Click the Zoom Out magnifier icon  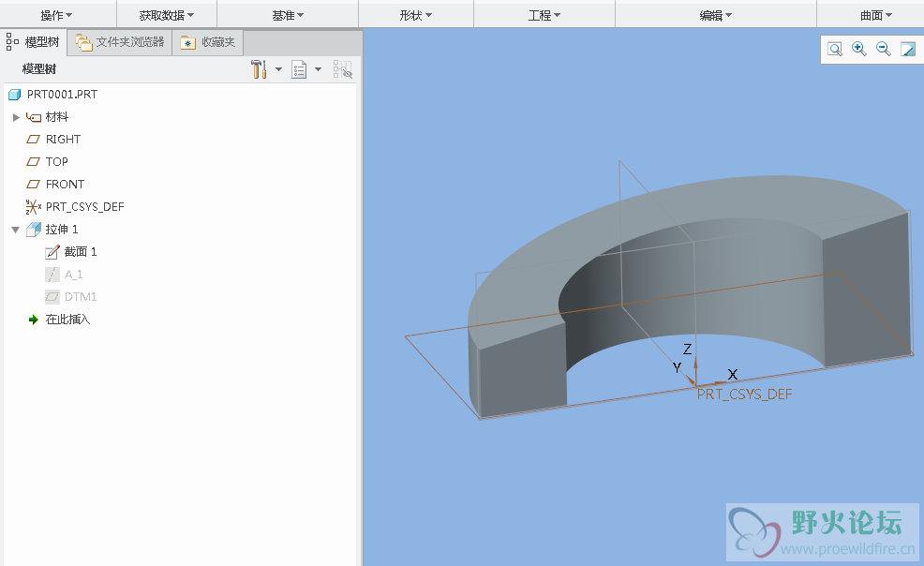click(x=883, y=49)
